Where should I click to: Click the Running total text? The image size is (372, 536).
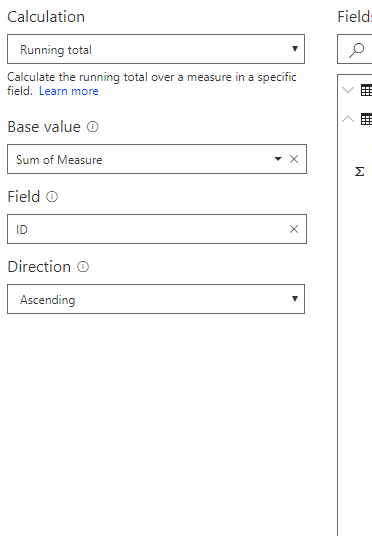pyautogui.click(x=56, y=50)
